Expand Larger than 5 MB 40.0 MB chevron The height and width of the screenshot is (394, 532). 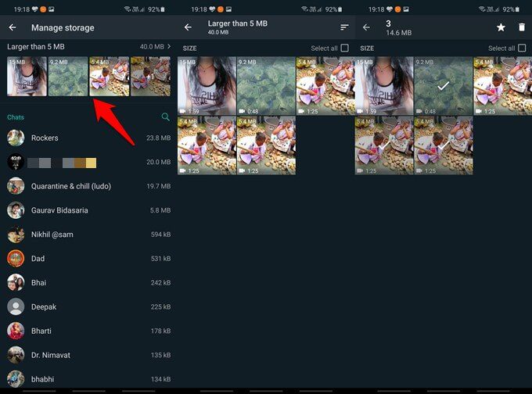pos(169,46)
